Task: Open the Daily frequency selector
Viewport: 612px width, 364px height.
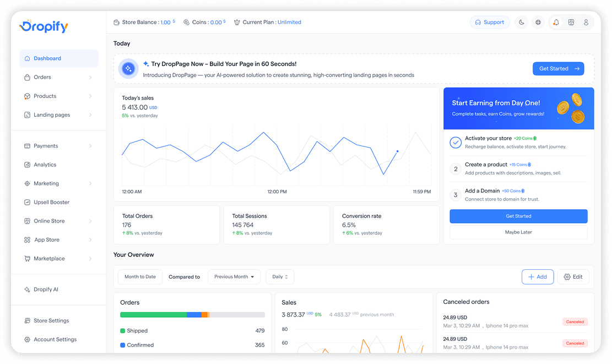Action: 279,276
